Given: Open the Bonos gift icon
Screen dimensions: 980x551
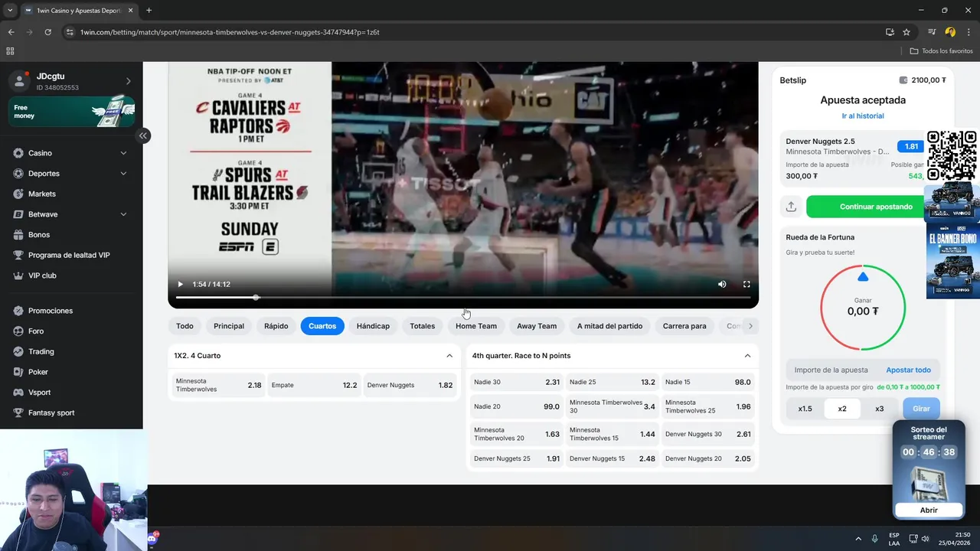Looking at the screenshot, I should point(18,235).
